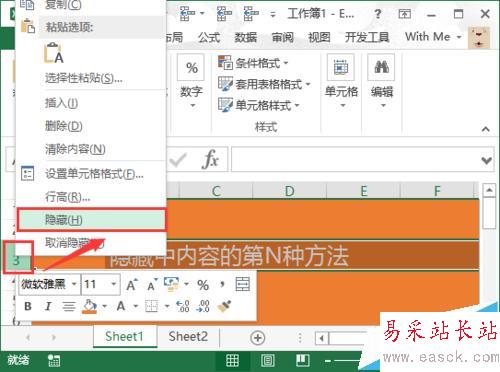Switch to Page Break Preview icon

[303, 360]
